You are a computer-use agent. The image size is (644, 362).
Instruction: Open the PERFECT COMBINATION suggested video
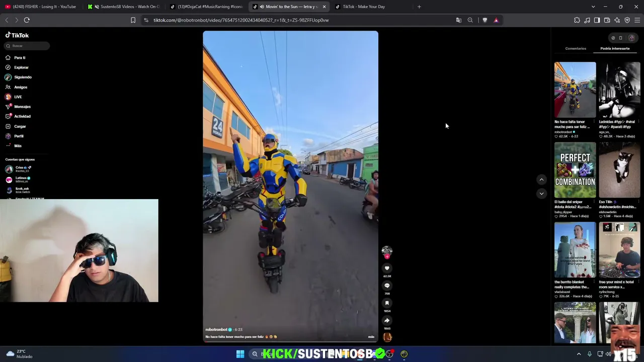[575, 170]
